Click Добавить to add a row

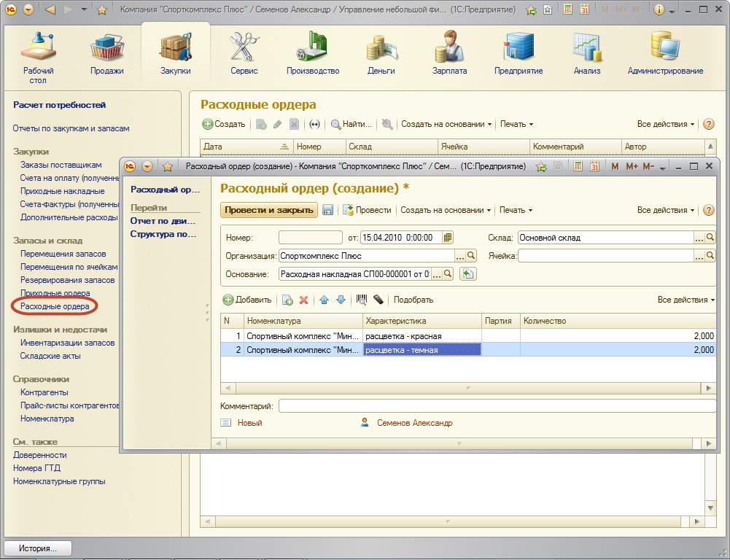click(247, 300)
